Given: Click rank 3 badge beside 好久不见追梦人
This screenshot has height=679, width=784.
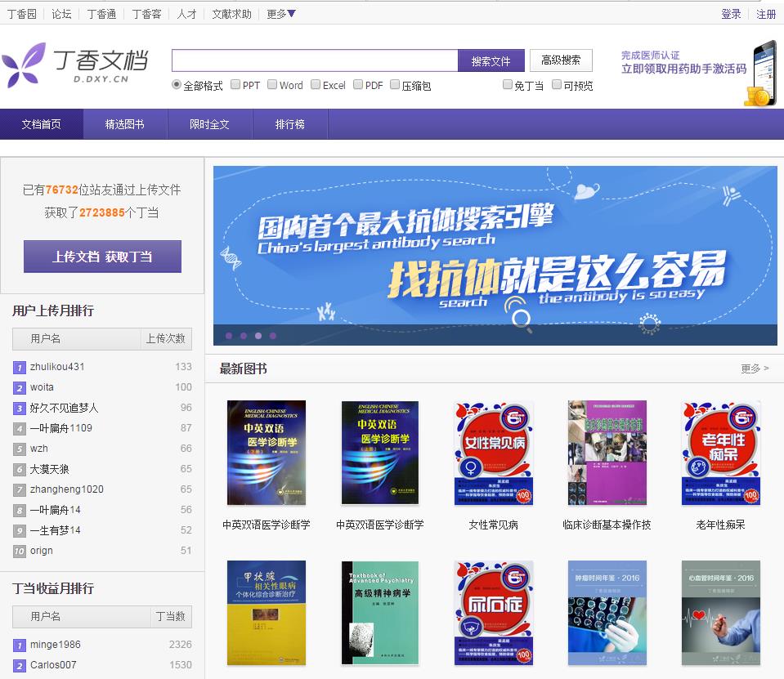Looking at the screenshot, I should coord(19,409).
